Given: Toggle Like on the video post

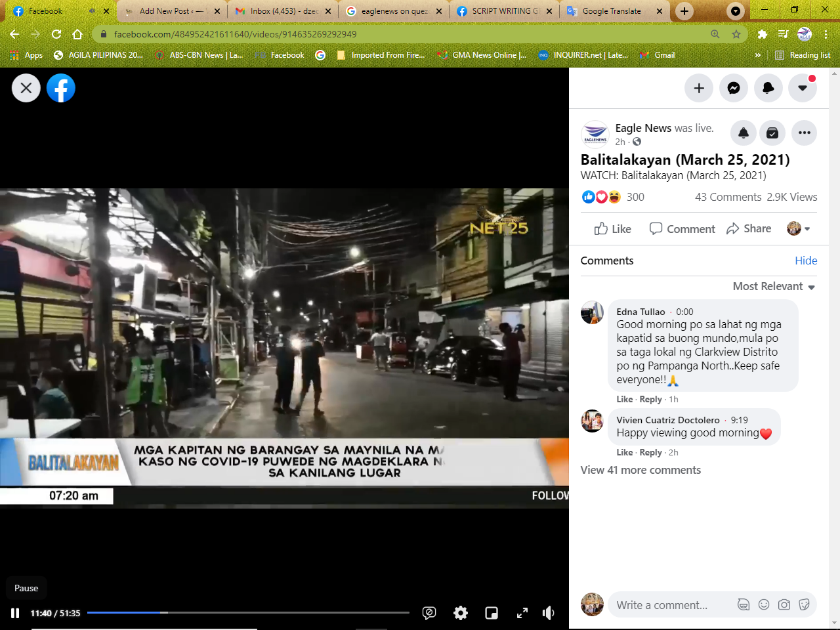Looking at the screenshot, I should tap(612, 228).
